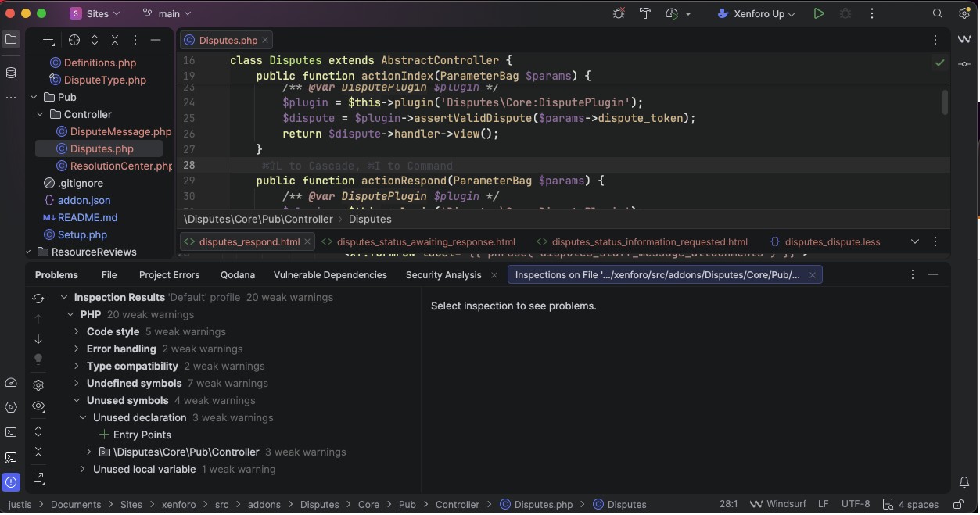Screen dimensions: 980x515
Task: Select opened file locate target icon
Action: click(x=74, y=40)
